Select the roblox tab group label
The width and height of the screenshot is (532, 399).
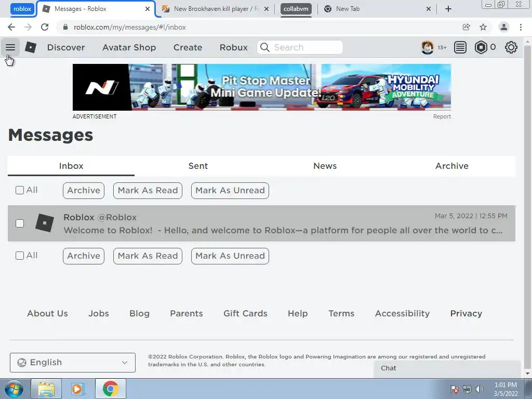22,9
